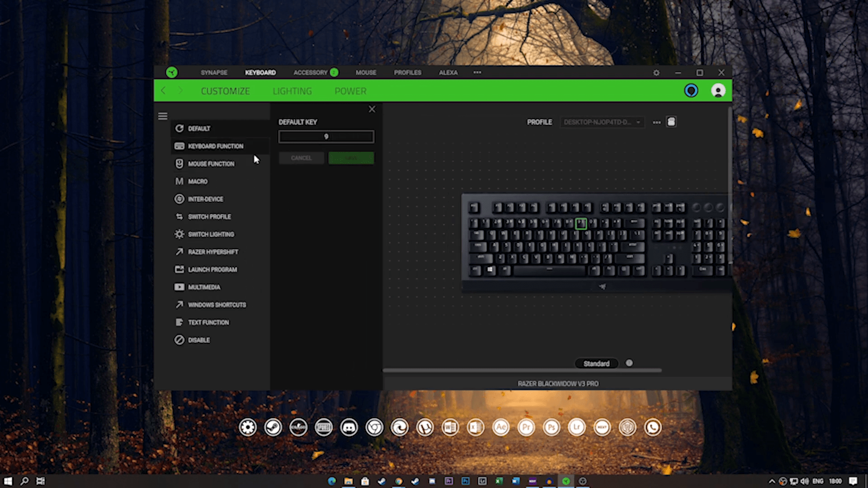
Task: Open the Mouse tab
Action: click(366, 72)
